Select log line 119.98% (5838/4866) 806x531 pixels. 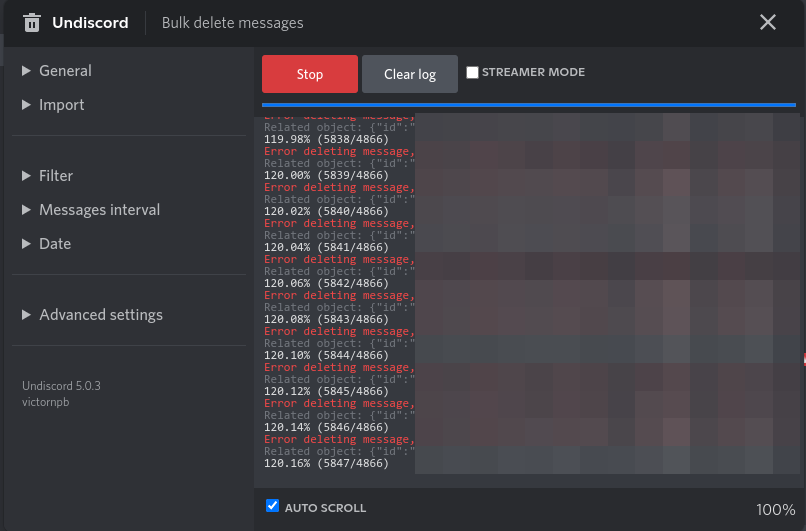click(326, 139)
